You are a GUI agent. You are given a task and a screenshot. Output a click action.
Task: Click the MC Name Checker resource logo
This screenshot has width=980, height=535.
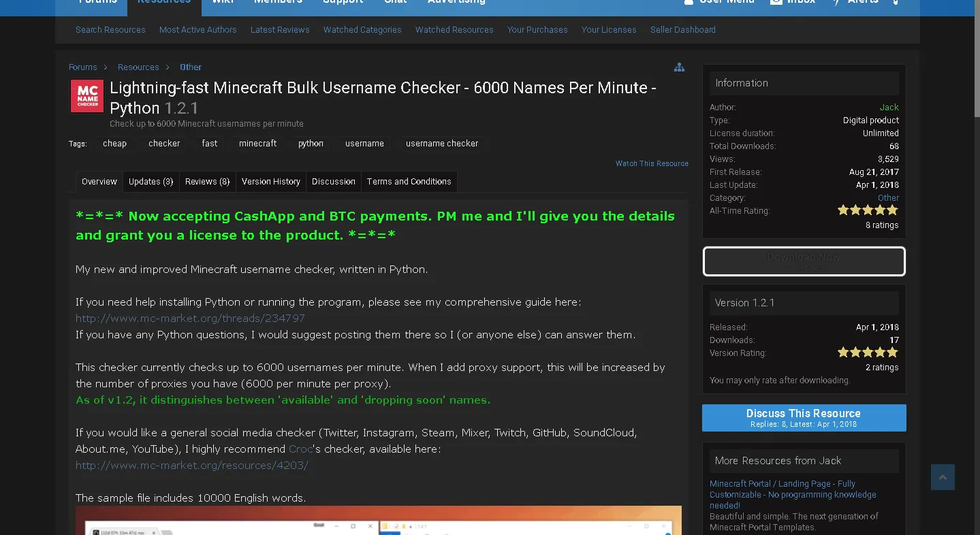87,97
